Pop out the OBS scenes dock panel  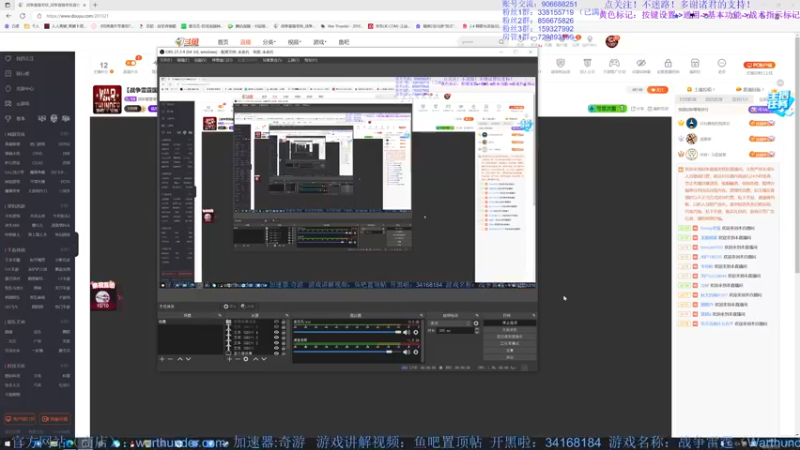pos(220,315)
